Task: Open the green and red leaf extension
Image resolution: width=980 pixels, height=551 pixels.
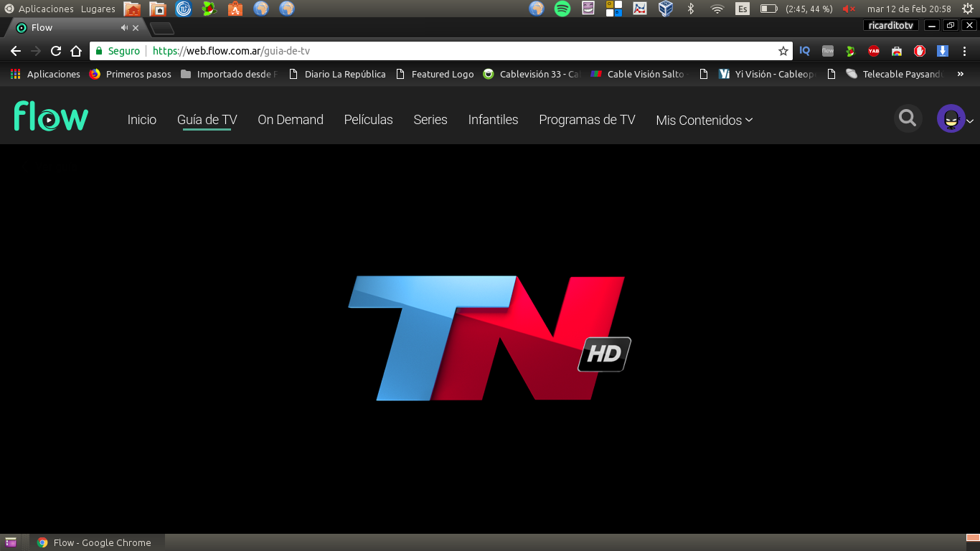Action: [x=851, y=51]
